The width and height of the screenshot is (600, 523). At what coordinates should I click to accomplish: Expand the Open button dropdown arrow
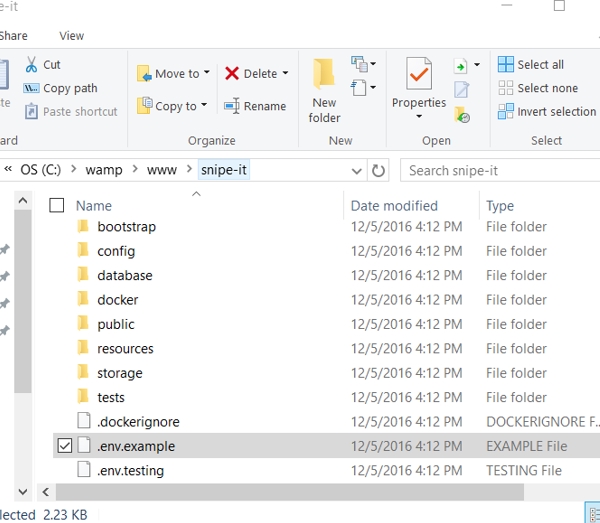477,64
